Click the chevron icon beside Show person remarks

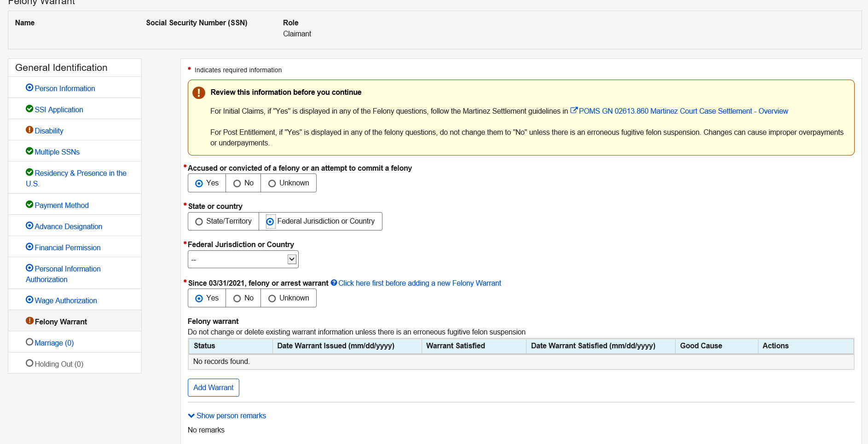191,415
